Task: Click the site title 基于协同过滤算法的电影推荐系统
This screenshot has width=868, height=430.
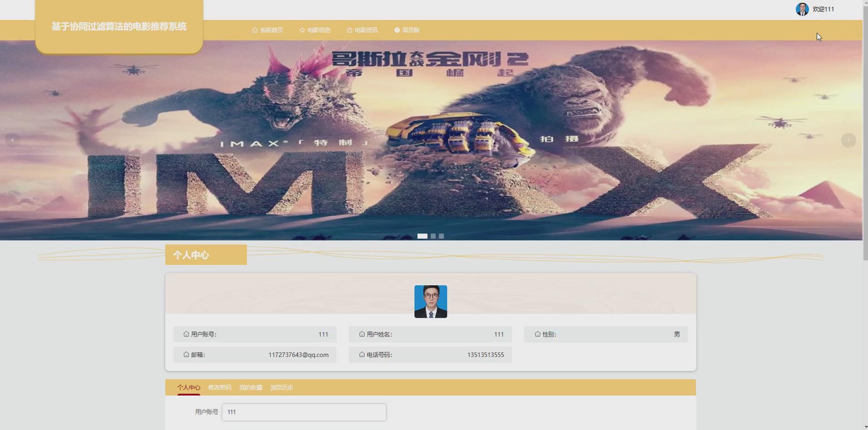Action: click(119, 27)
